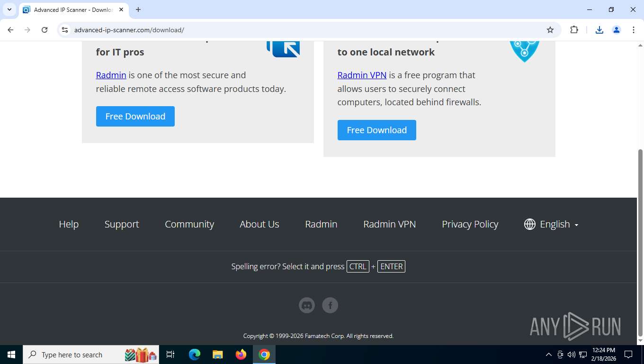Open Support from footer menu
This screenshot has height=364, width=644.
point(122,224)
